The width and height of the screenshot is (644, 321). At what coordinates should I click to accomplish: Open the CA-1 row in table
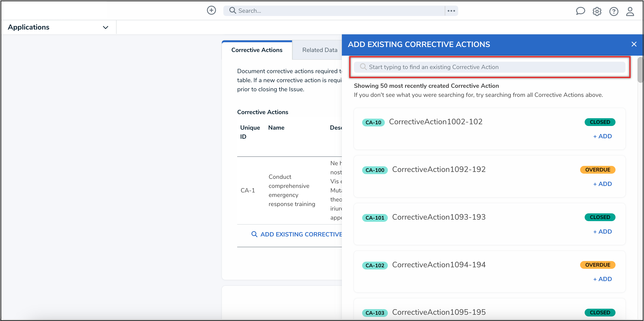click(248, 190)
